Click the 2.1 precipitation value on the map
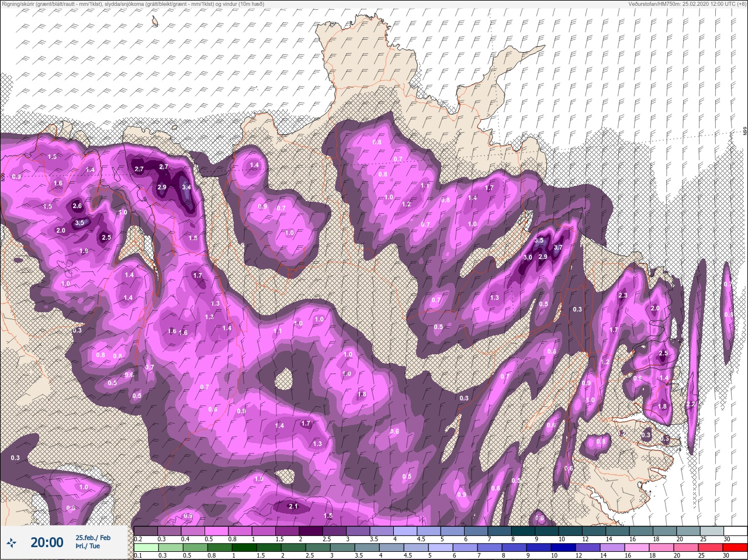Viewport: 748px width, 560px height. [294, 507]
